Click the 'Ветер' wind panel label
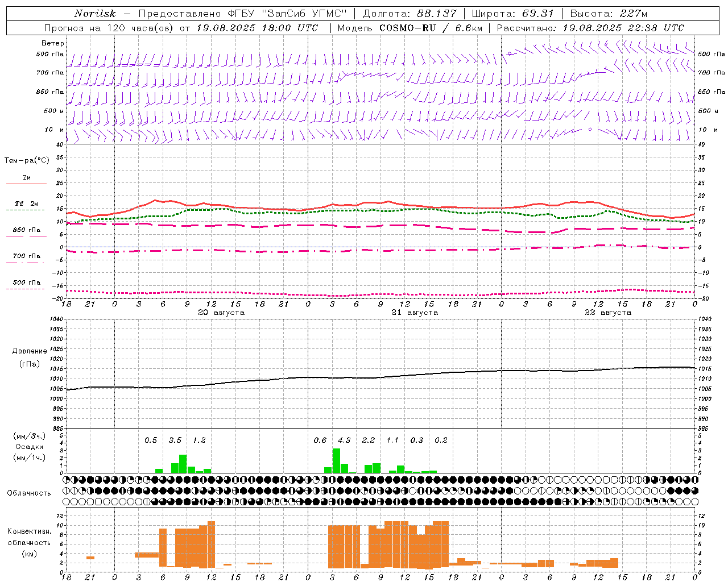The image size is (728, 582). [x=53, y=43]
